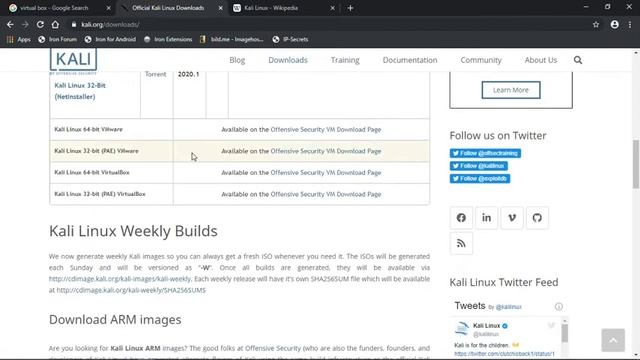The image size is (640, 360).
Task: Follow @exploitdb on Twitter
Action: tap(480, 178)
